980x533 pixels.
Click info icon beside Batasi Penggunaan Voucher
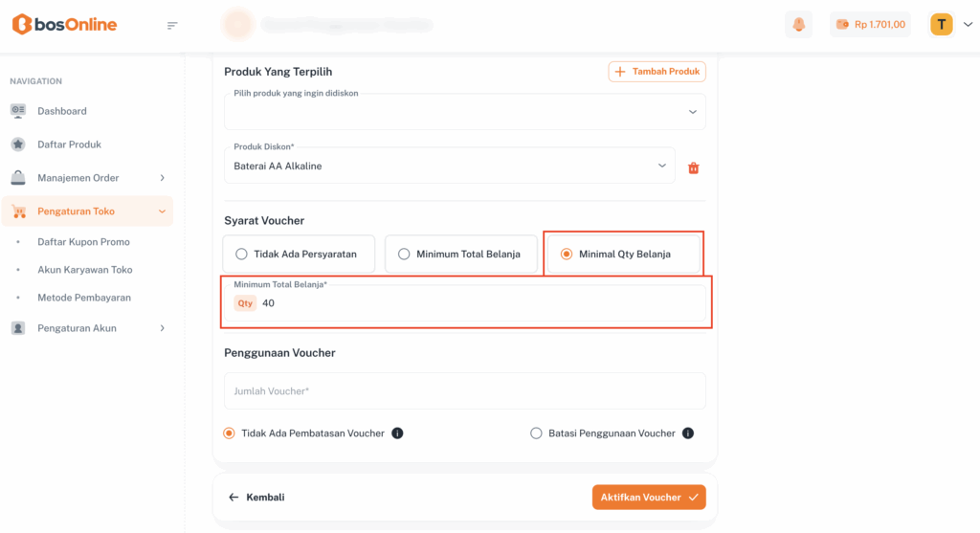687,433
